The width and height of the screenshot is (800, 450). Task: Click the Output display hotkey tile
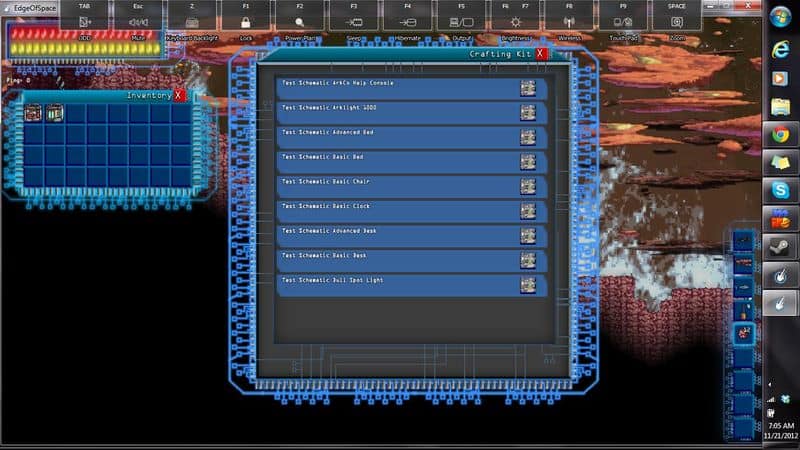coord(461,21)
